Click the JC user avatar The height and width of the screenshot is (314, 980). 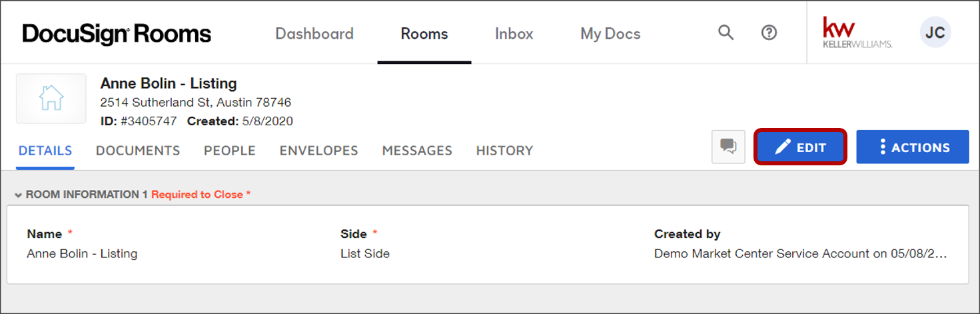935,33
